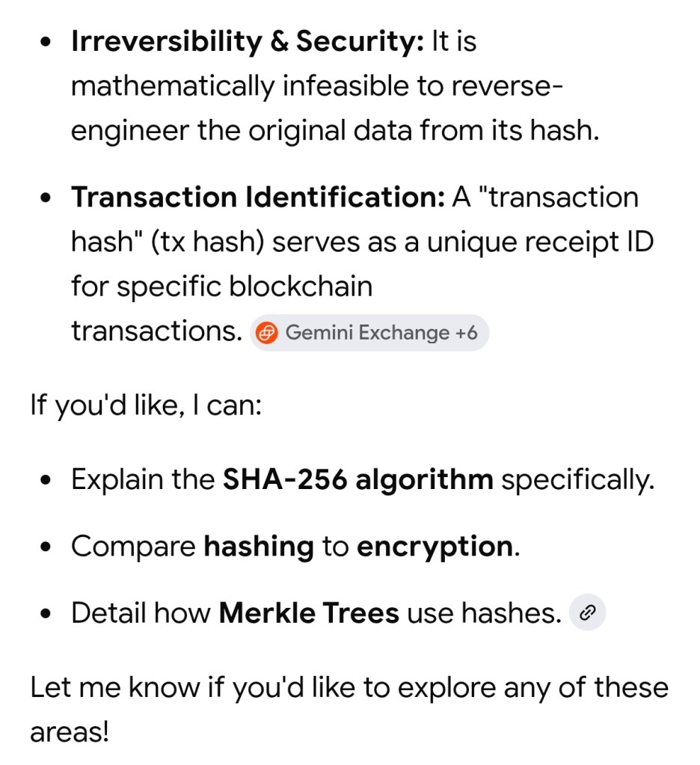Select the bold SHA-256 algorithm text
This screenshot has height=765, width=700.
[358, 479]
